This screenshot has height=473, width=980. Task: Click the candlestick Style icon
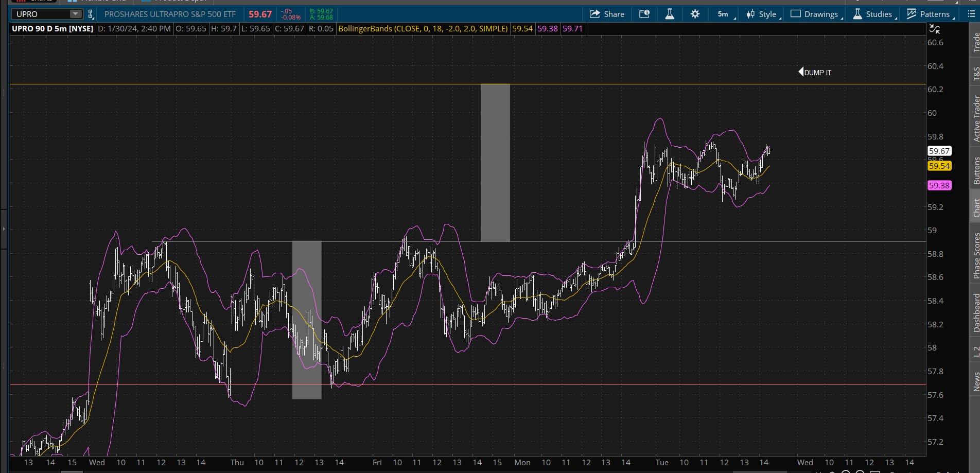[751, 14]
